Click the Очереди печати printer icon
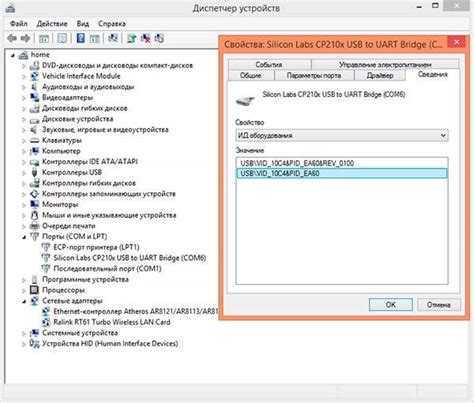The image size is (474, 403). pyautogui.click(x=34, y=226)
